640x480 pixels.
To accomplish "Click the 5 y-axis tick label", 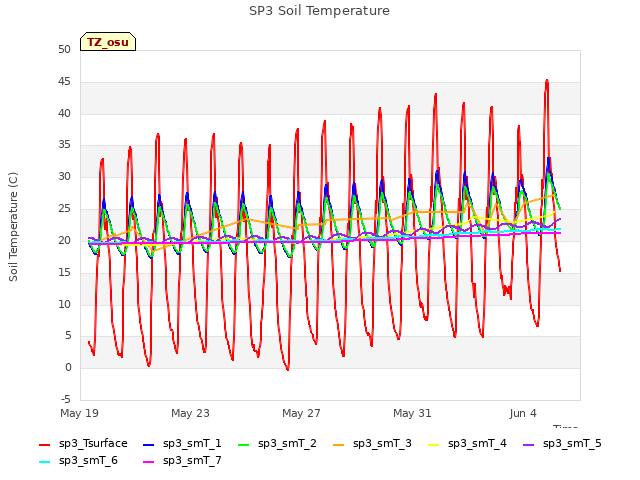I will pos(68,336).
